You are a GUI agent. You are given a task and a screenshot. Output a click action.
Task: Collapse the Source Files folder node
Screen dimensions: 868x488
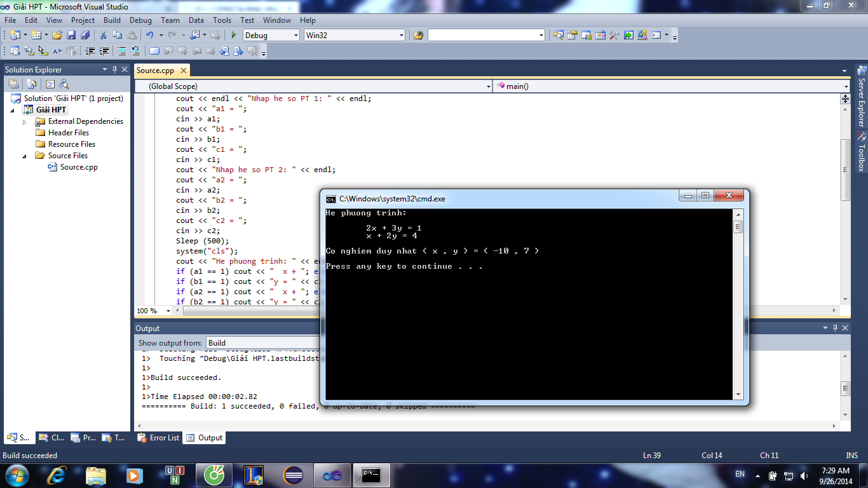point(25,156)
